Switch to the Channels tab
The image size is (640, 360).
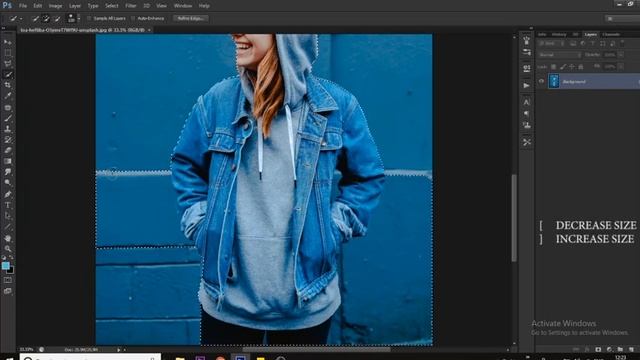611,35
